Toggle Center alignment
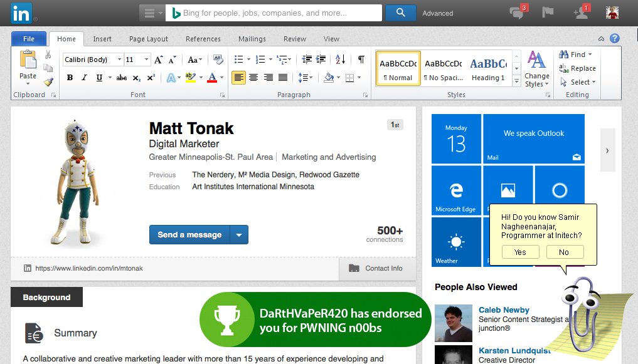 253,77
